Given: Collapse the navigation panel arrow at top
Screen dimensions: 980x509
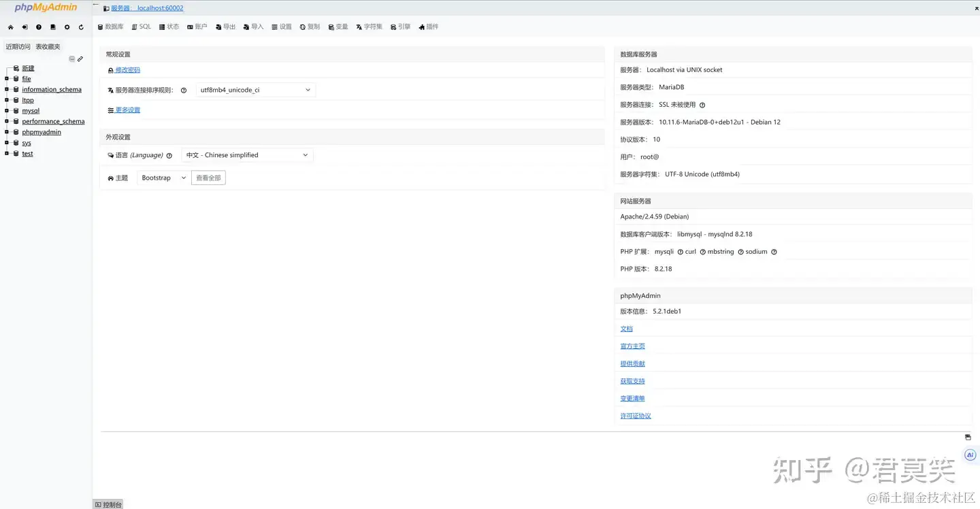Looking at the screenshot, I should point(97,5).
